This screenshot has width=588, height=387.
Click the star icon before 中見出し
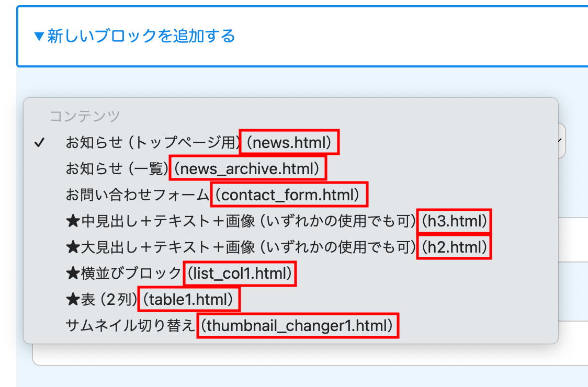click(x=73, y=222)
